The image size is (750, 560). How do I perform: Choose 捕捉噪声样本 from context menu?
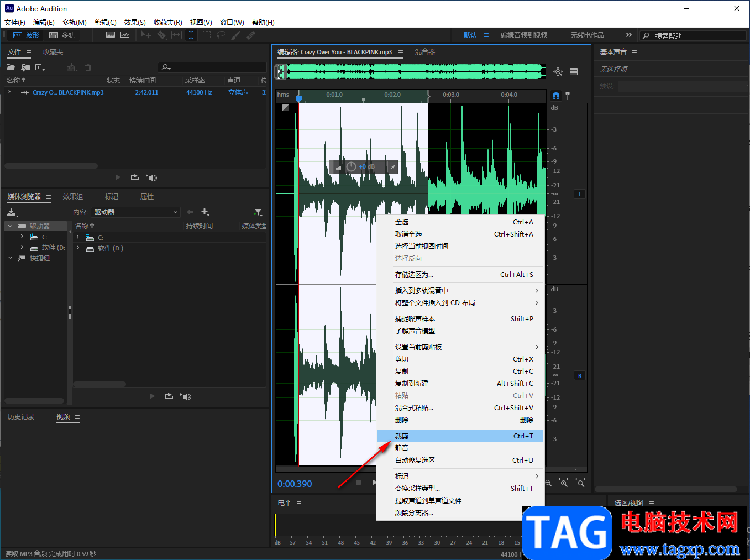pos(460,319)
